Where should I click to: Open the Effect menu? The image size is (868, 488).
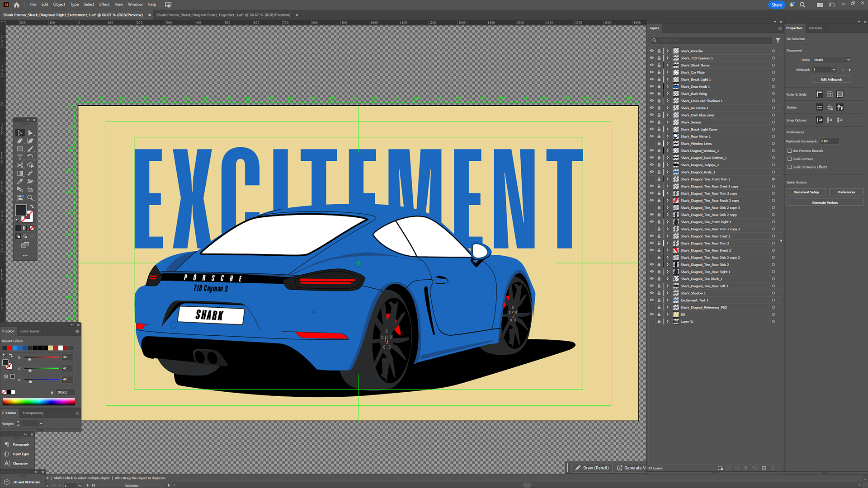(104, 5)
